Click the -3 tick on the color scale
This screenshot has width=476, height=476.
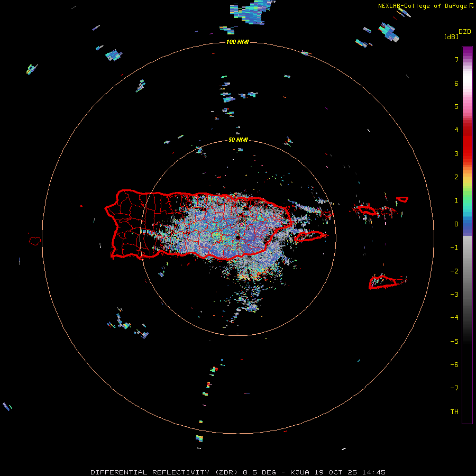click(x=454, y=295)
